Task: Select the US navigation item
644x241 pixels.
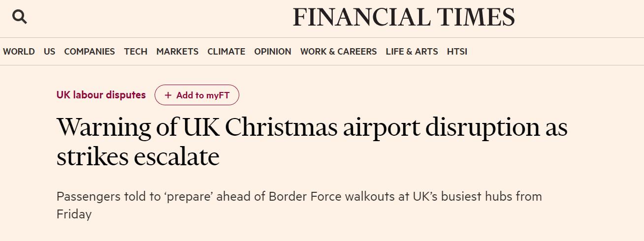Action: point(49,52)
